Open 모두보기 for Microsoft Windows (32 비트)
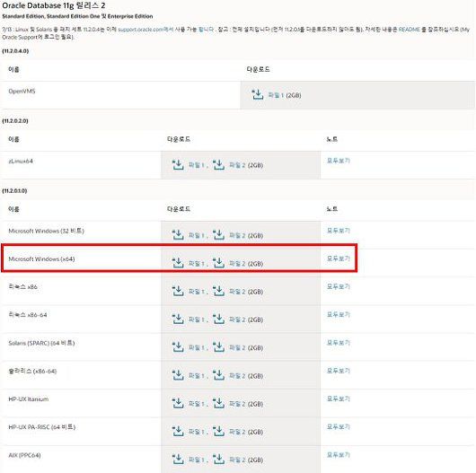 coord(339,231)
